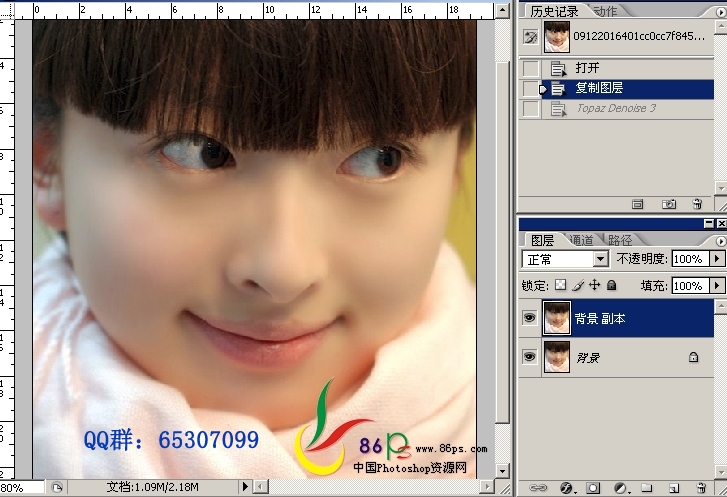Viewport: 727px width, 497px height.
Task: Open the layer style fx menu
Action: (x=567, y=487)
